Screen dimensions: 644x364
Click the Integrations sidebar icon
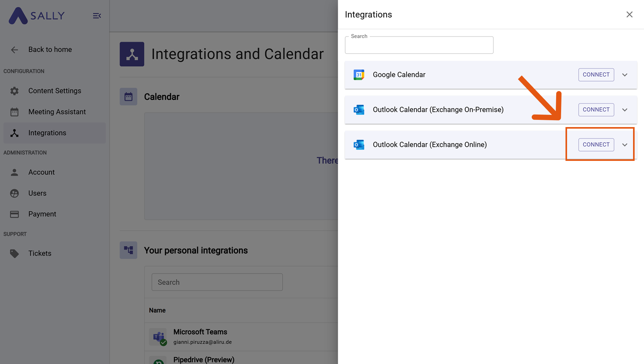[14, 133]
